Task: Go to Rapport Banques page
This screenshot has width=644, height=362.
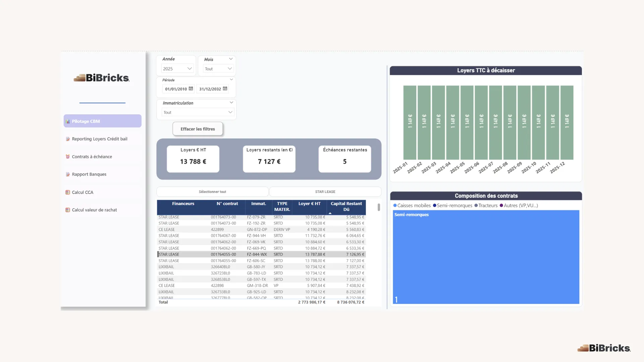Action: point(103,174)
